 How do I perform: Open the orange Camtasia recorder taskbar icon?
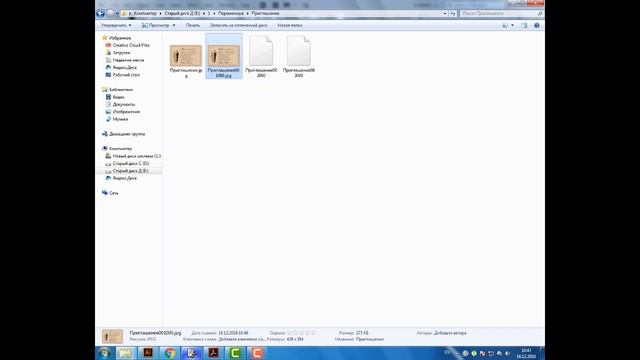click(x=257, y=353)
